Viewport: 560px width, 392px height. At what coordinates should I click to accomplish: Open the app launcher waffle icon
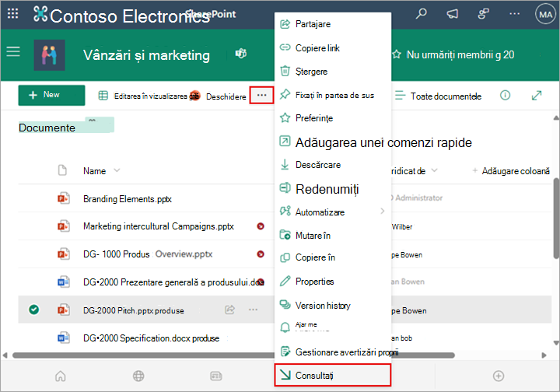click(x=13, y=14)
